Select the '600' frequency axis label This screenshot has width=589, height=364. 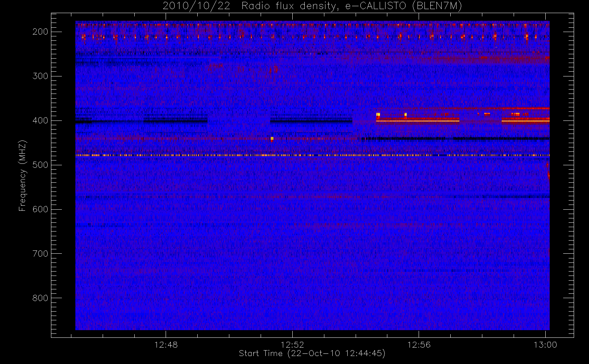pos(40,209)
